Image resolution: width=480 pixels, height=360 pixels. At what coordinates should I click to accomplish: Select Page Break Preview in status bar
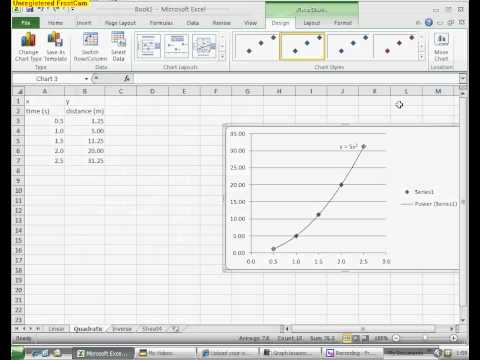click(366, 339)
